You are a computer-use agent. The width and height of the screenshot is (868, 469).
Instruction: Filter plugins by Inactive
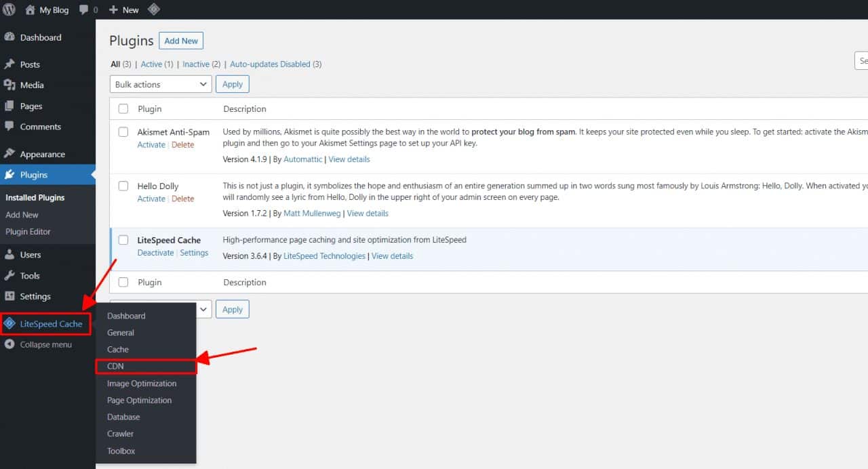pos(196,64)
